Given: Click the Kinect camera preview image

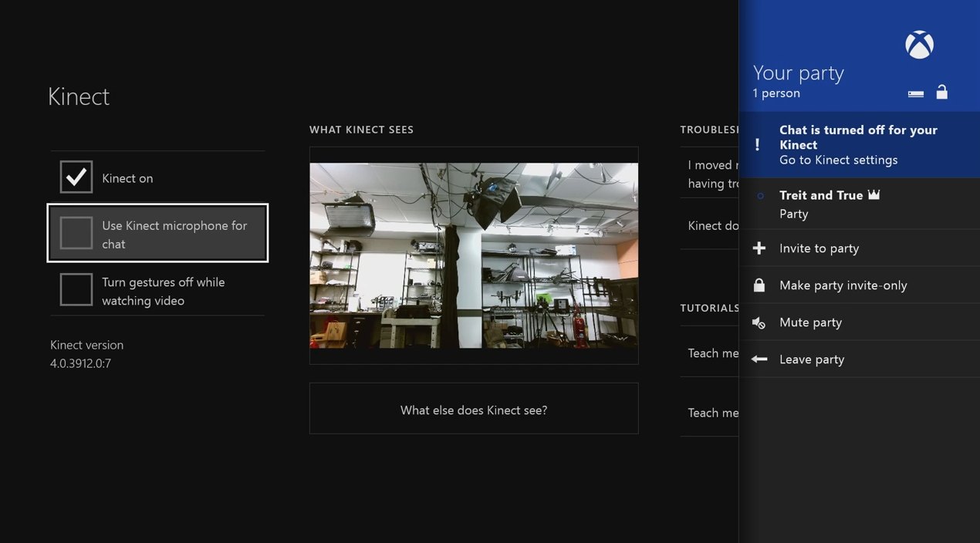Looking at the screenshot, I should [474, 255].
